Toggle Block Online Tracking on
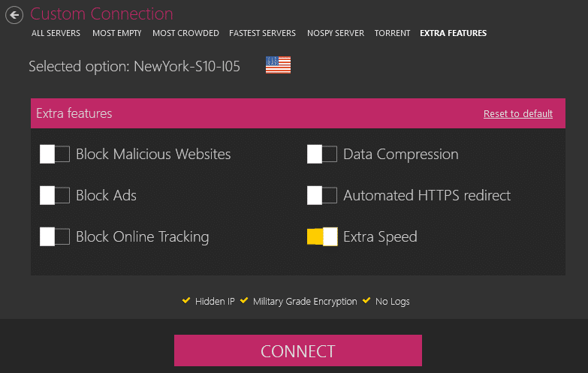588x373 pixels. [55, 236]
